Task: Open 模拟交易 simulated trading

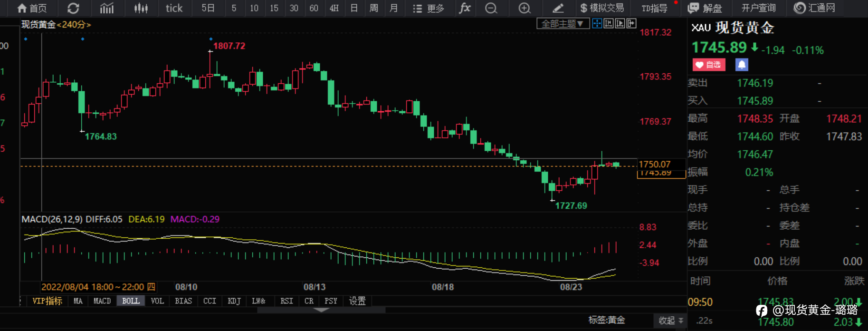Action: 601,8
